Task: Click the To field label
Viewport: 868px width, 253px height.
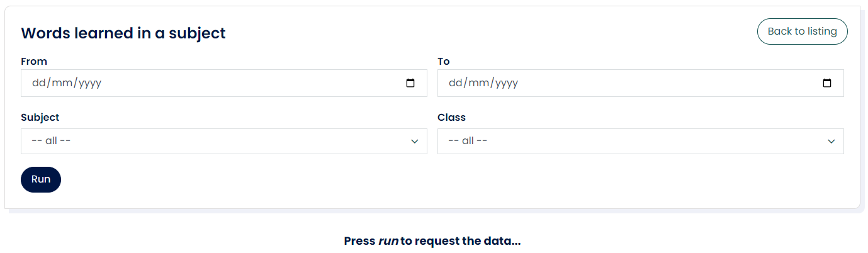Action: click(444, 62)
